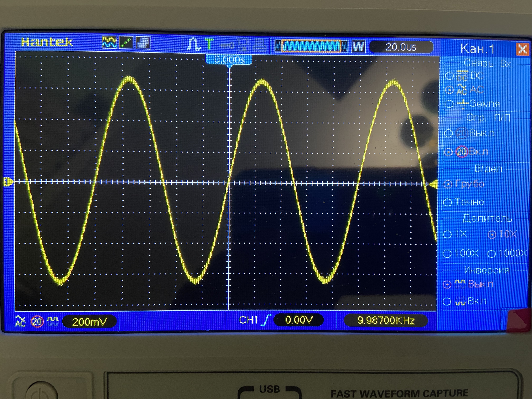The image size is (532, 399).
Task: Select DC coupling radio option
Action: coord(450,76)
